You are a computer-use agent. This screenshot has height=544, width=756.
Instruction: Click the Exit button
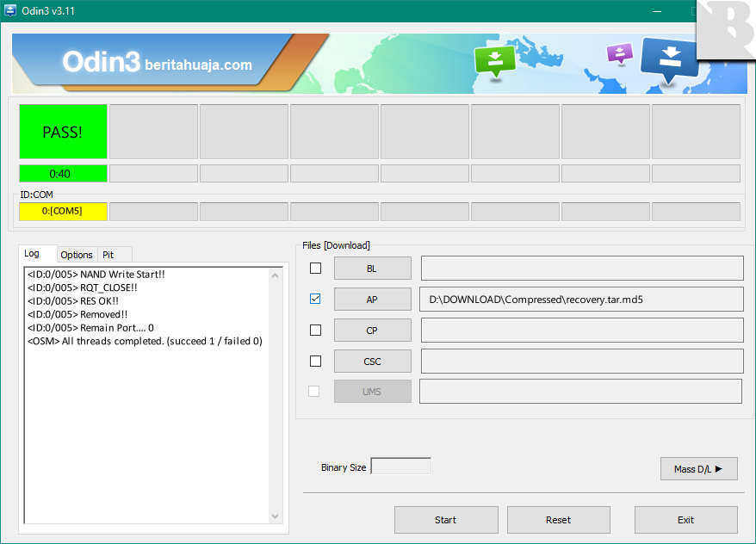[685, 520]
